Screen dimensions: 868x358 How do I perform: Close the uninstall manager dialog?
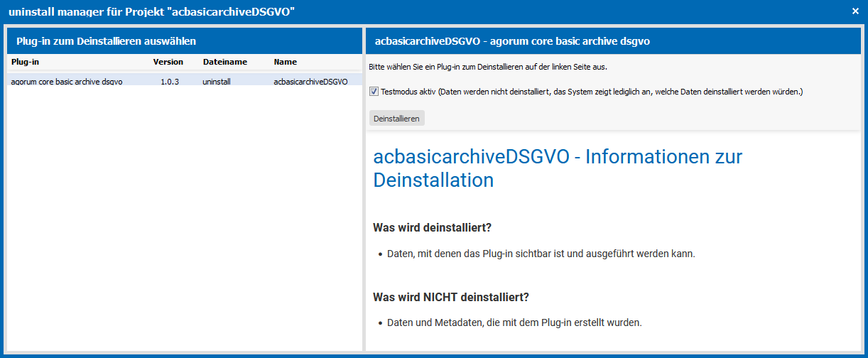[x=856, y=11]
